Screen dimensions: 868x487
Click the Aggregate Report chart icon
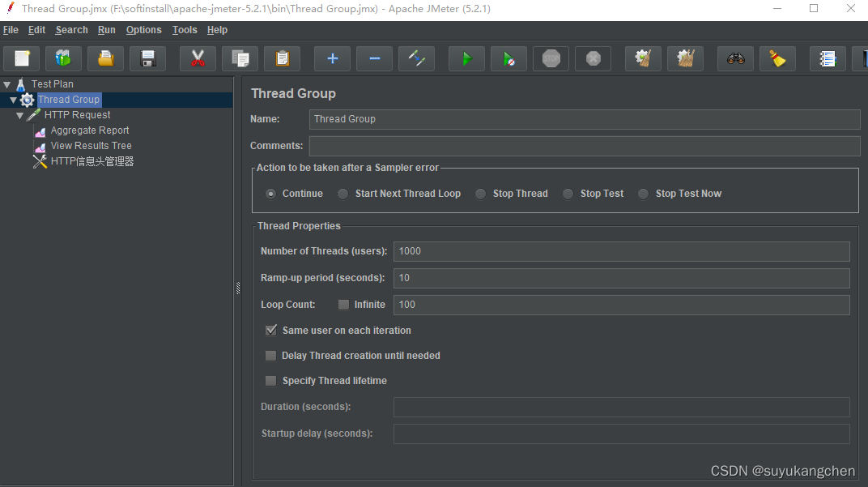click(40, 131)
